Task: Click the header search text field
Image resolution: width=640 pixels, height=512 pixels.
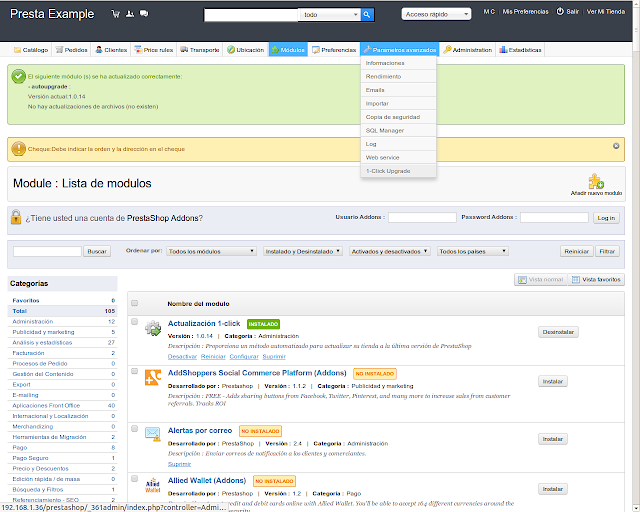Action: (251, 15)
